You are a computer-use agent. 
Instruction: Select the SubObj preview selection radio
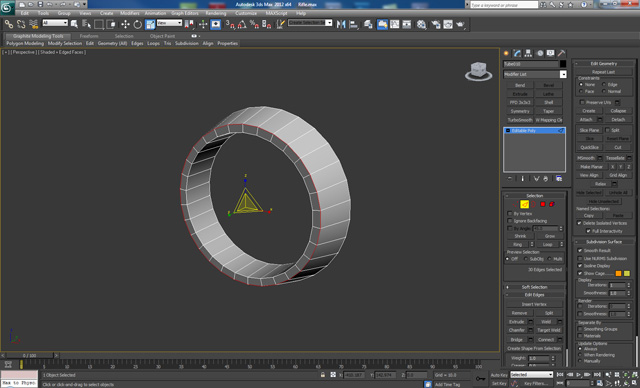pyautogui.click(x=526, y=259)
